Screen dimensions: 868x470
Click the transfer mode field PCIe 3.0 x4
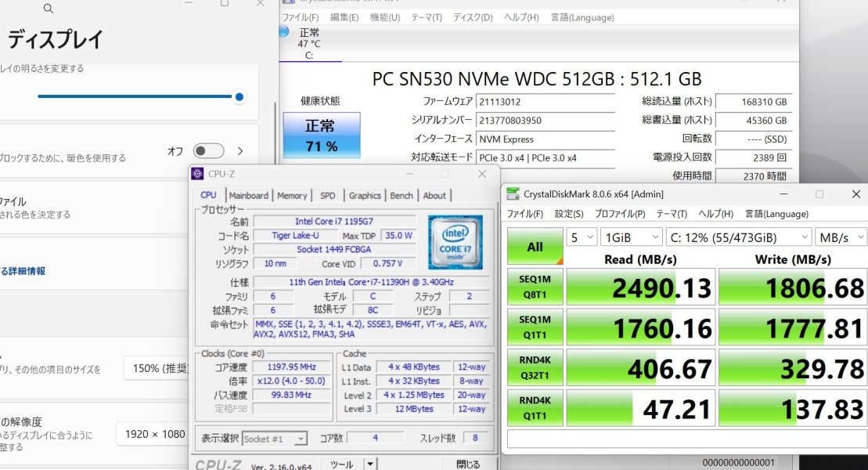[546, 158]
